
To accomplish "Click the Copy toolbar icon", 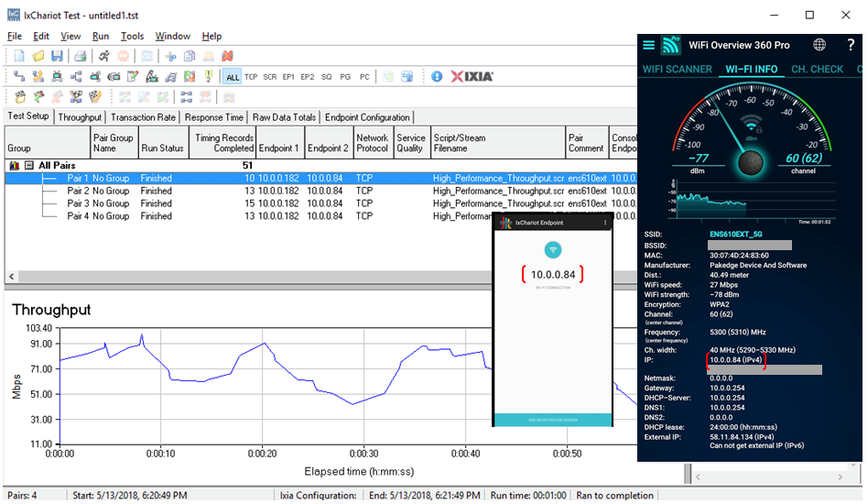I will coord(190,56).
